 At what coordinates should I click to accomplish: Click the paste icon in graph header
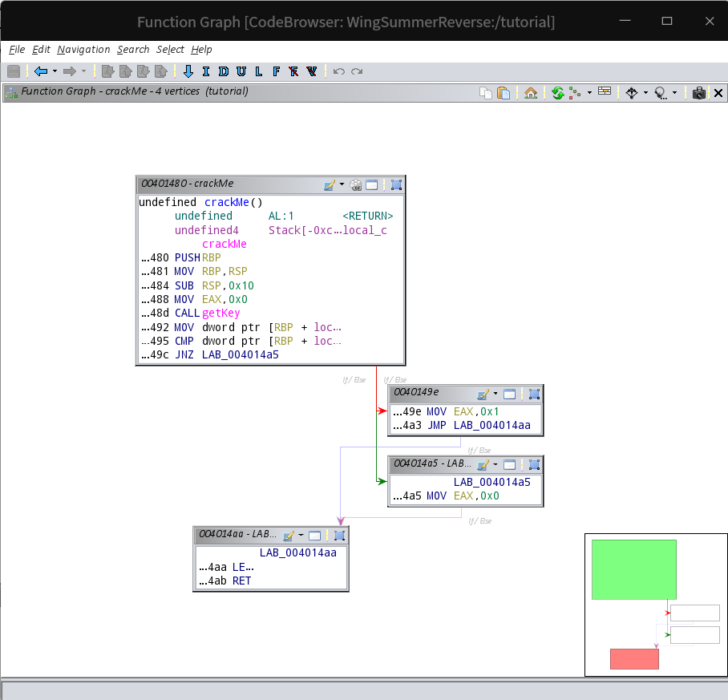[x=504, y=93]
